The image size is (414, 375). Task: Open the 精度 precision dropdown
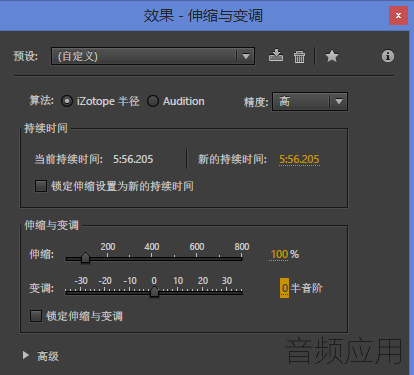point(310,101)
